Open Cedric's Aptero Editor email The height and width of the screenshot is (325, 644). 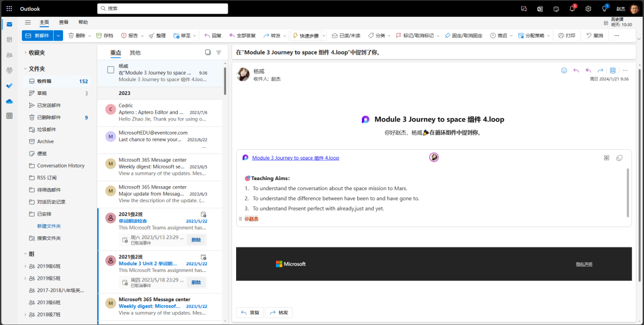pyautogui.click(x=159, y=113)
